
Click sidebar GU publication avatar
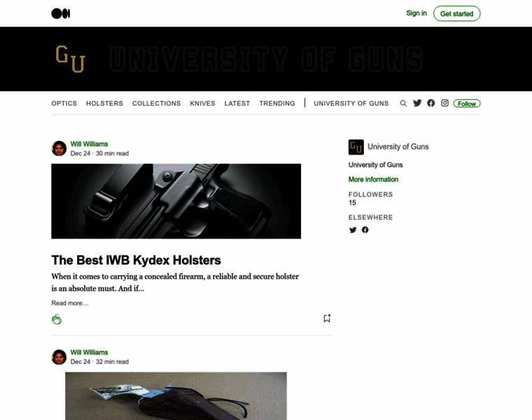point(356,147)
